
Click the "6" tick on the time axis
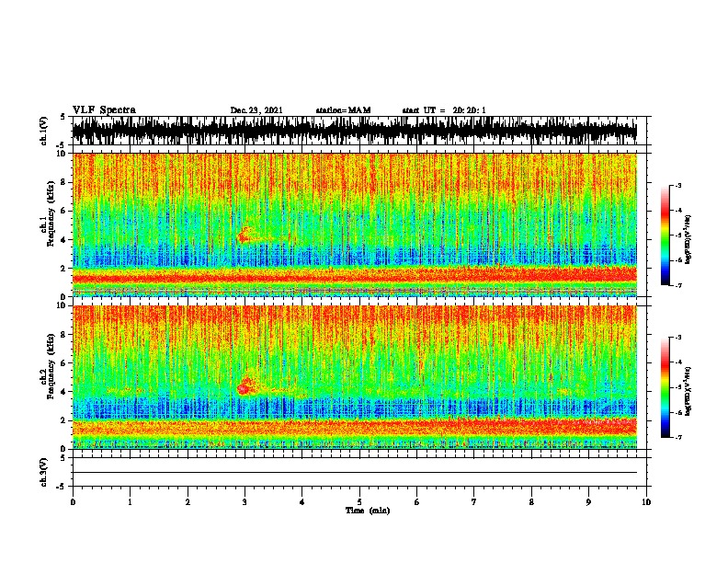coord(417,502)
